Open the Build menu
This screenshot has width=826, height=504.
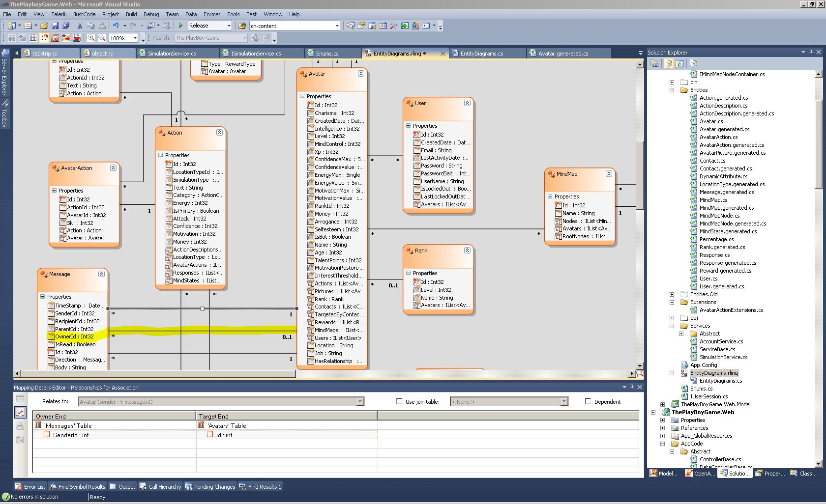click(x=131, y=14)
